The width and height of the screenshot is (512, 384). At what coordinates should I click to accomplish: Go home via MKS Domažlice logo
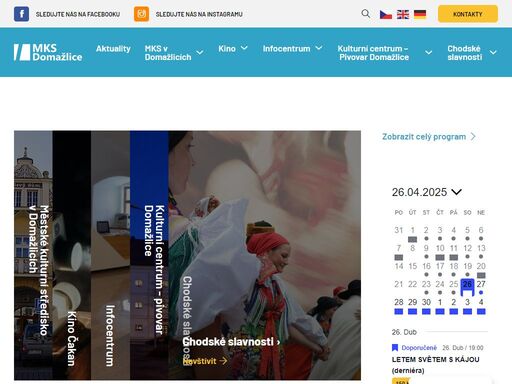[48, 52]
